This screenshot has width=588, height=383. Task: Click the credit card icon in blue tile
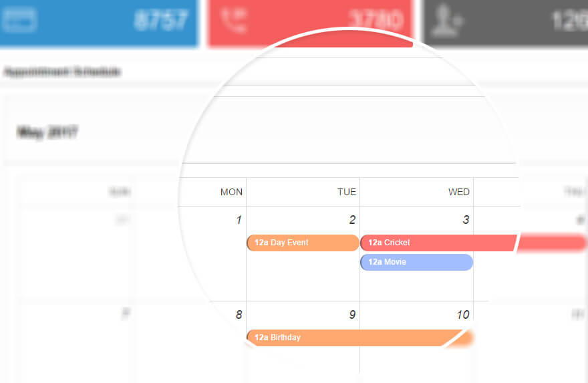[19, 19]
